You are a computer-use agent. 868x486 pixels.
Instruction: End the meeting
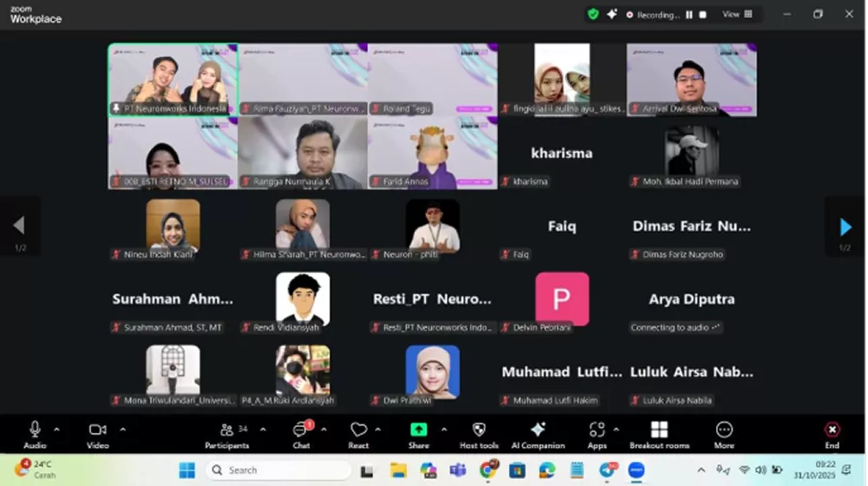pos(832,435)
